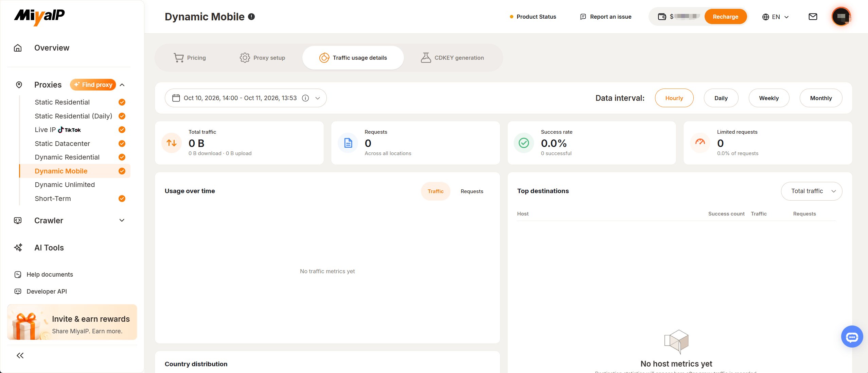Collapse the Proxies section chevron
The width and height of the screenshot is (868, 373).
point(122,85)
